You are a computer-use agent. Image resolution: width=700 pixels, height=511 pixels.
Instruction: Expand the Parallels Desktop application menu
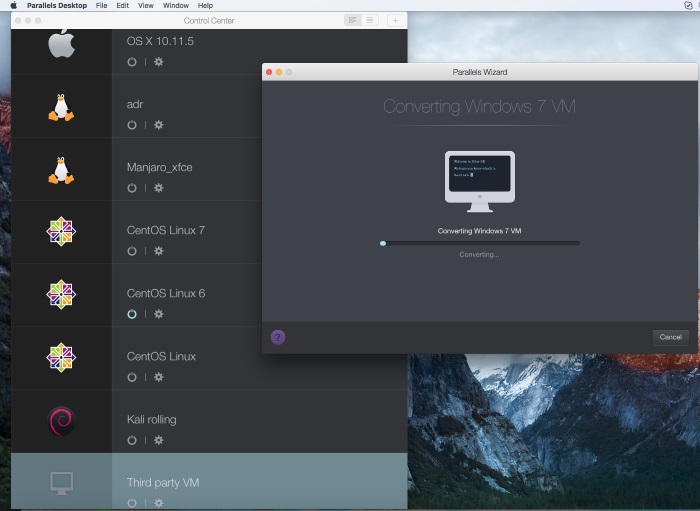click(x=54, y=5)
